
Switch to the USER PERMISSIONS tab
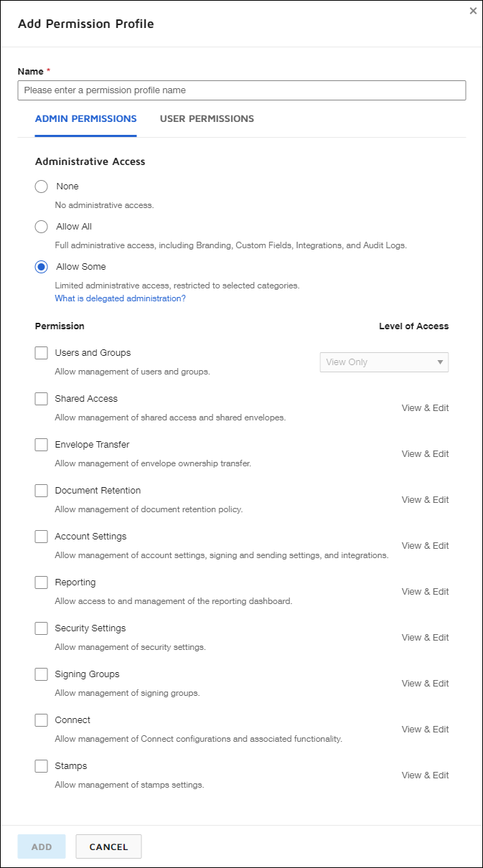coord(206,118)
